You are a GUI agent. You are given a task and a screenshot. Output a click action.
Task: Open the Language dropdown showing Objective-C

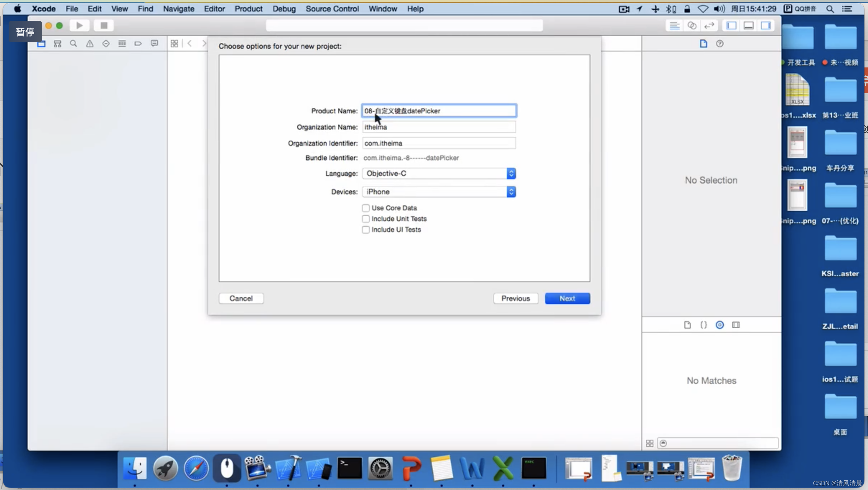point(439,174)
